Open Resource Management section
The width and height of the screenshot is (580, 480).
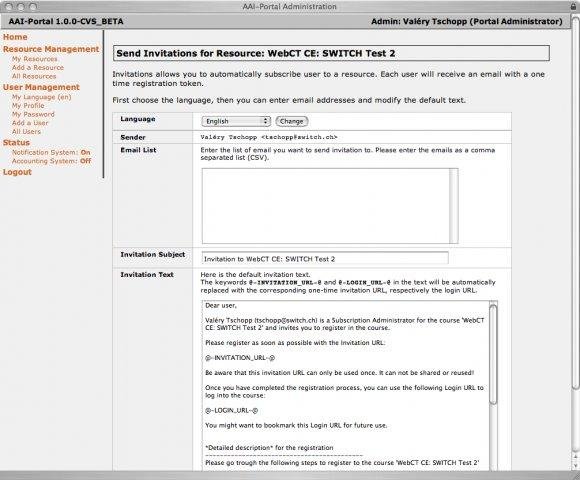click(x=51, y=49)
